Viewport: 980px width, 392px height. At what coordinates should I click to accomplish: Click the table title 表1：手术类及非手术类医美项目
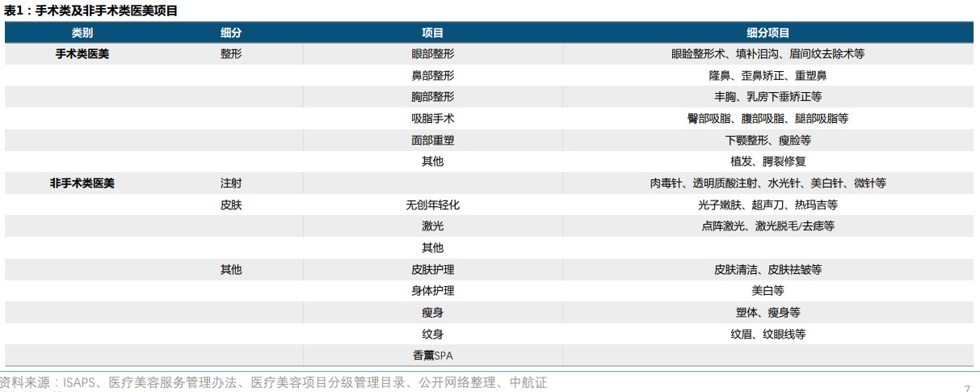click(x=90, y=11)
